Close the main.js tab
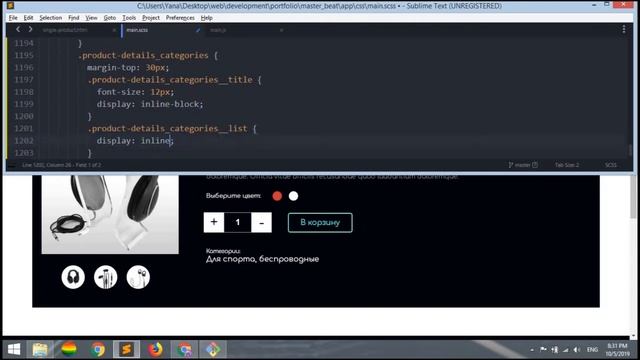The image size is (640, 360). (x=281, y=30)
